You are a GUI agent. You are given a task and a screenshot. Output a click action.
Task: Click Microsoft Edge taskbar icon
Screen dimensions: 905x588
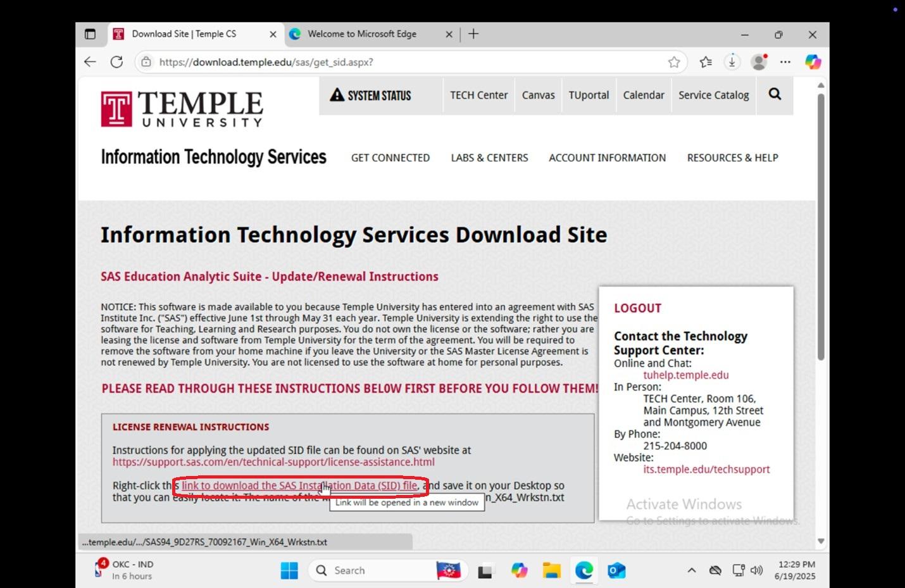(x=584, y=570)
